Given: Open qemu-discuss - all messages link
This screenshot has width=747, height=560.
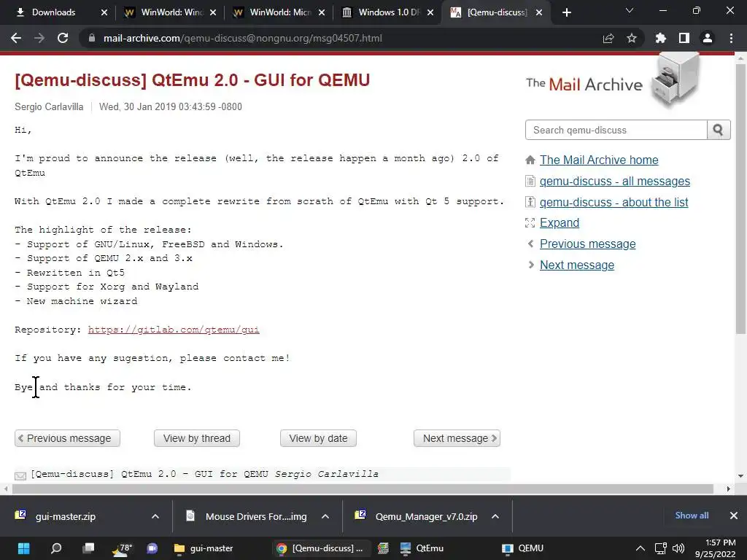Looking at the screenshot, I should [614, 181].
